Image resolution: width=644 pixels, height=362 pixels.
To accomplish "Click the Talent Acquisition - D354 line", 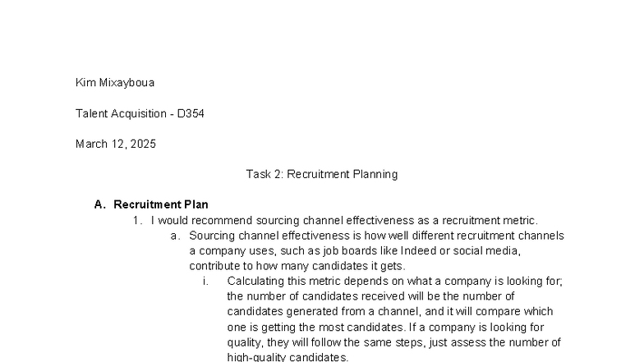I will [140, 113].
